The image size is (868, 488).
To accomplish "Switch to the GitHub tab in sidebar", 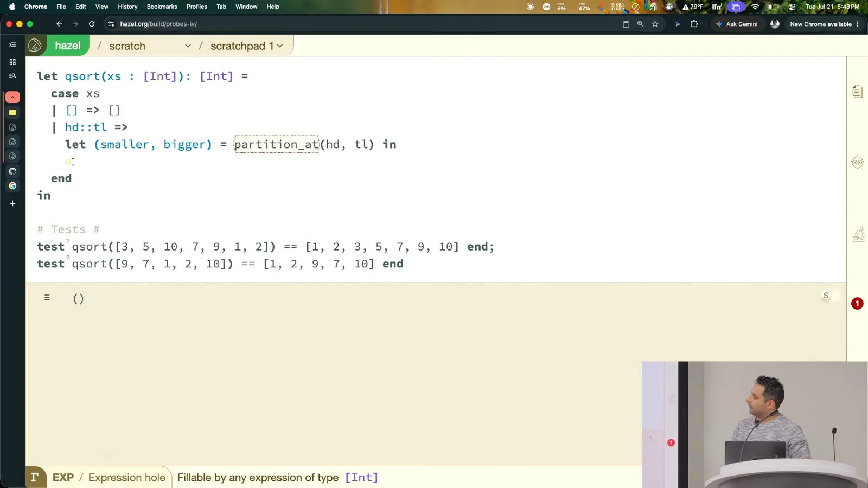I will (12, 171).
